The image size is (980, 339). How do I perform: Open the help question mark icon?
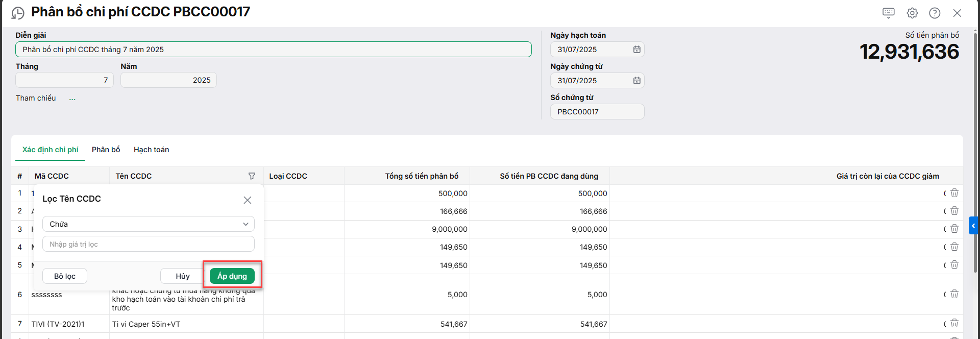click(x=935, y=13)
